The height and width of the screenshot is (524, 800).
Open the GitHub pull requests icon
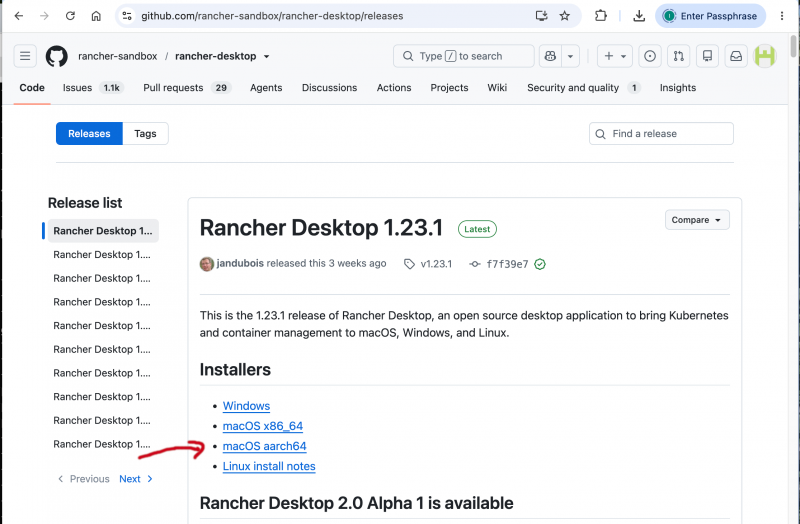click(679, 56)
